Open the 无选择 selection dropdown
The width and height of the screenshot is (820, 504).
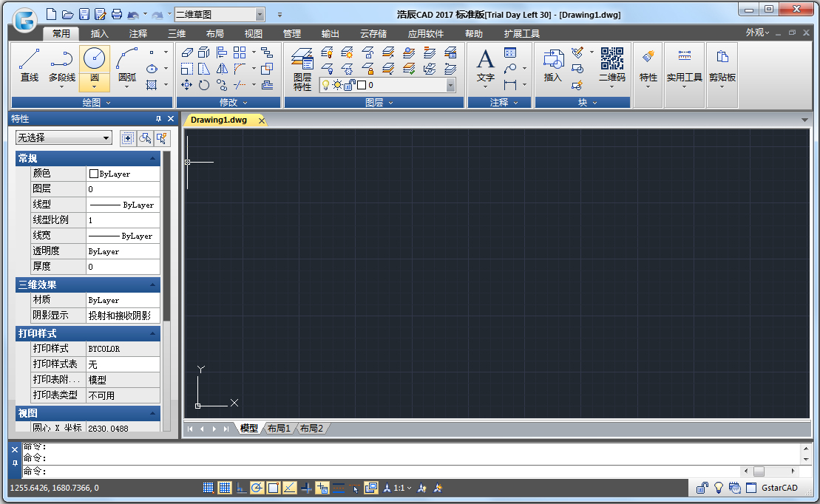click(x=64, y=138)
